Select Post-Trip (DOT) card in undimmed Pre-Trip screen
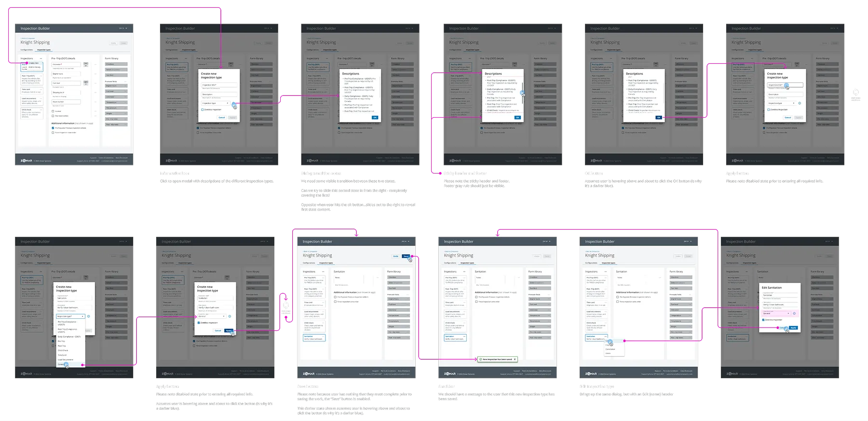868x421 pixels. point(32,80)
